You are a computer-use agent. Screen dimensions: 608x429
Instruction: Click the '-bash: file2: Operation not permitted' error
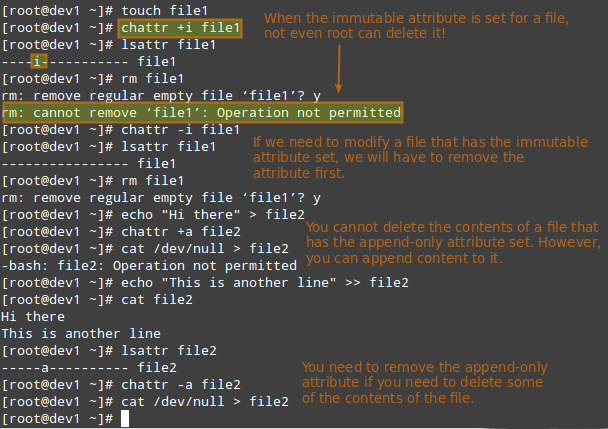point(150,266)
